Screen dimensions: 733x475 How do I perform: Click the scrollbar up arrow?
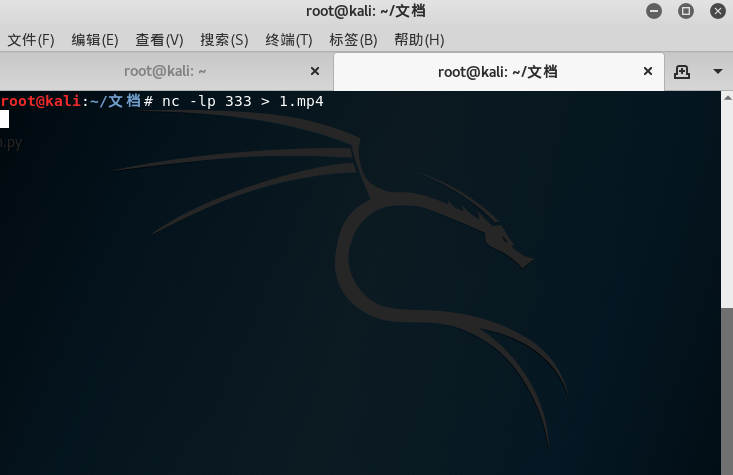(x=727, y=98)
